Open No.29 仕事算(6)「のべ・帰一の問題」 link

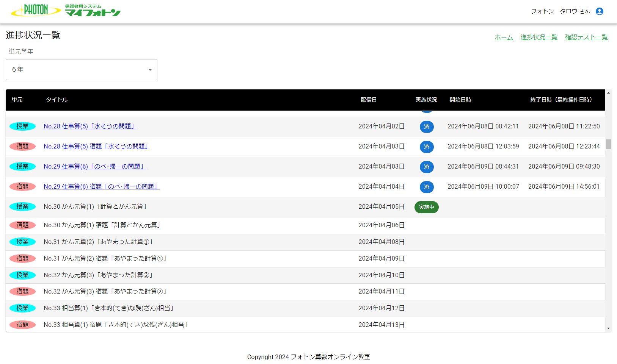click(x=95, y=166)
